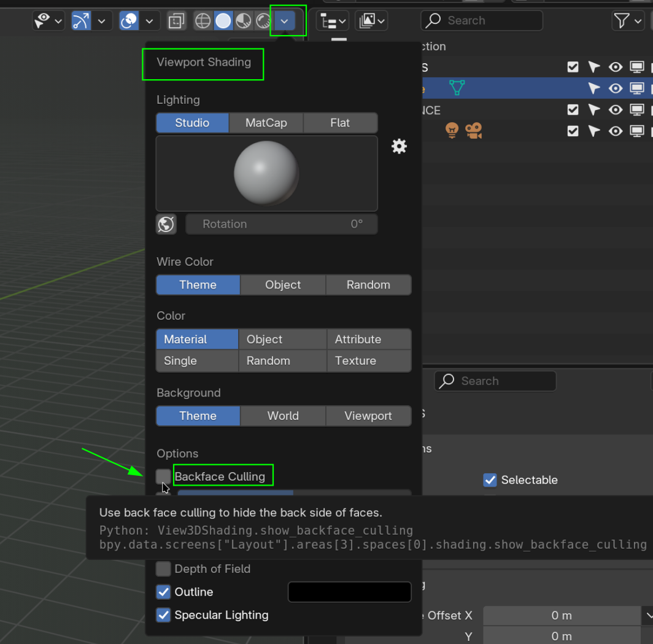The image size is (653, 644).
Task: Select Rendered shading mode icon
Action: [263, 21]
